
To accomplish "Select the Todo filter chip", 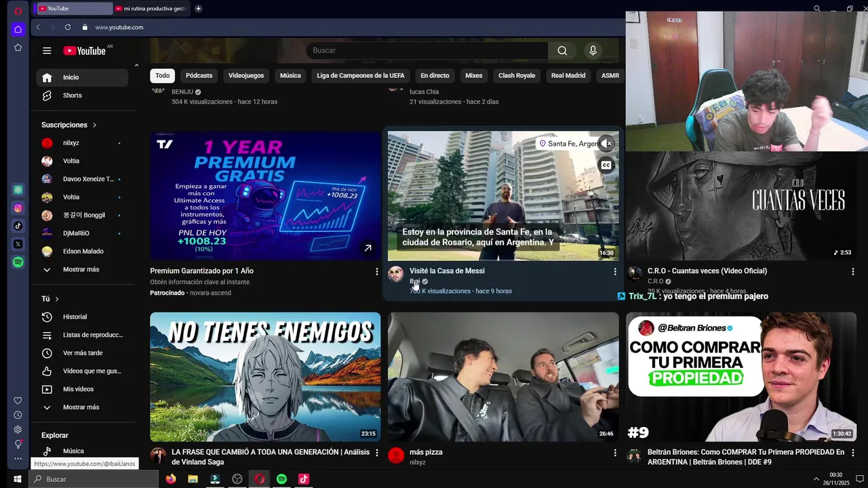I will (162, 76).
